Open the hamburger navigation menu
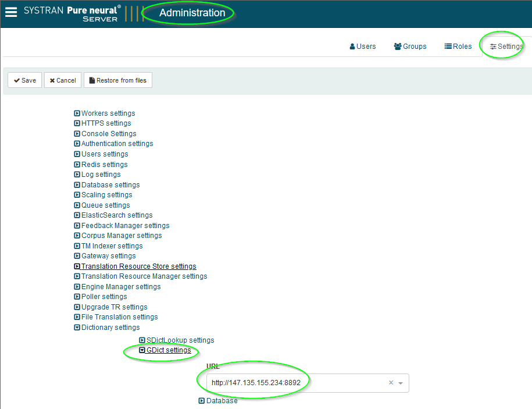Image resolution: width=532 pixels, height=409 pixels. tap(11, 12)
